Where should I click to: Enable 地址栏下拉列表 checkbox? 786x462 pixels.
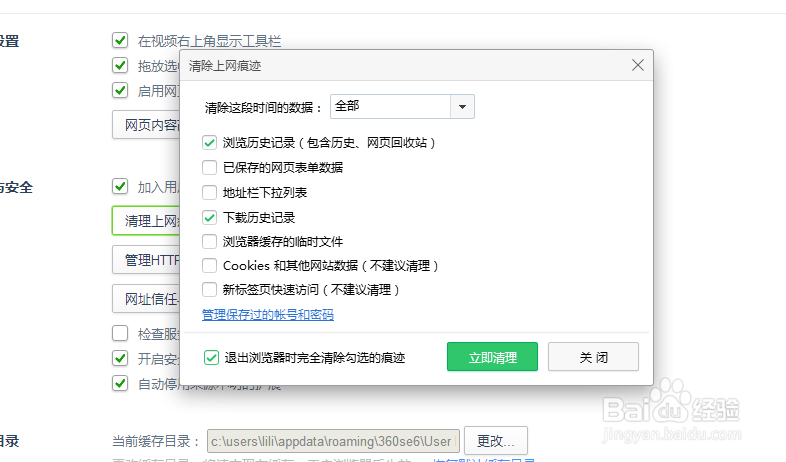point(210,192)
